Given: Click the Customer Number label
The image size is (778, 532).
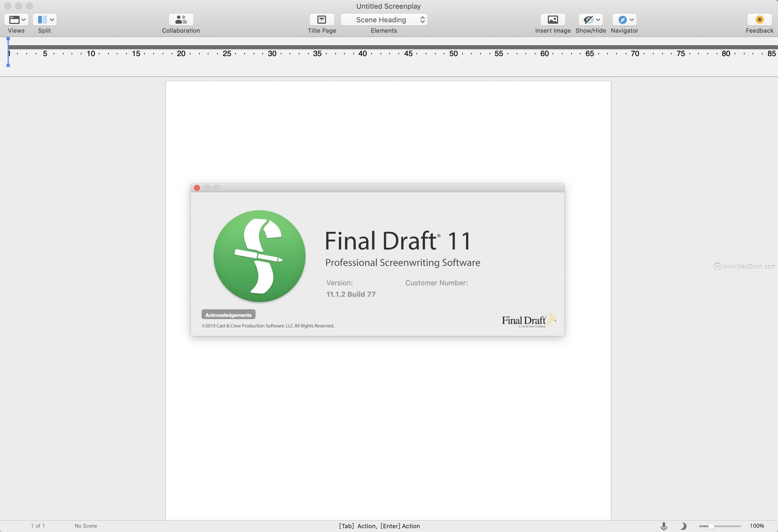Looking at the screenshot, I should tap(437, 283).
